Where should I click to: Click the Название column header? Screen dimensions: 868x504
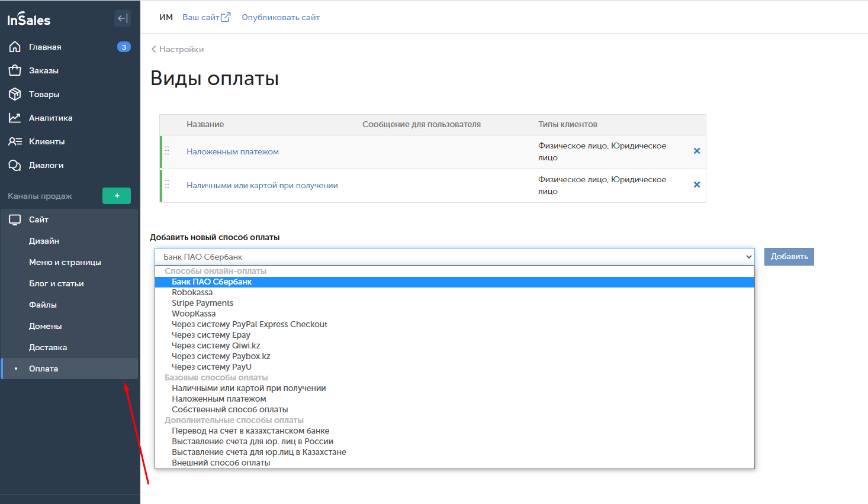(205, 124)
